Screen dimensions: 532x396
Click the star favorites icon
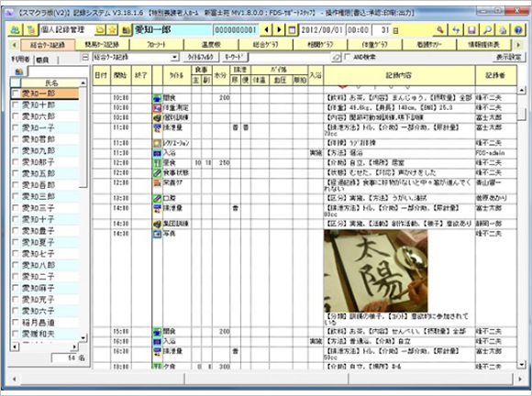tap(112, 30)
